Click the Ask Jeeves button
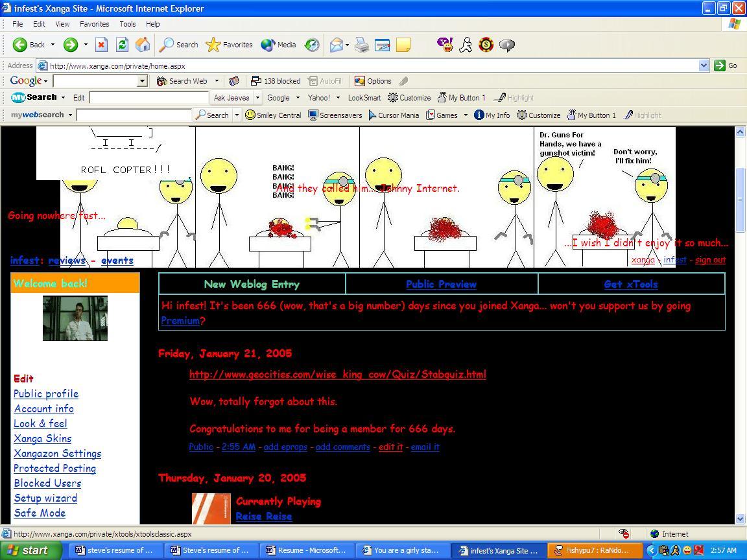 pyautogui.click(x=231, y=98)
